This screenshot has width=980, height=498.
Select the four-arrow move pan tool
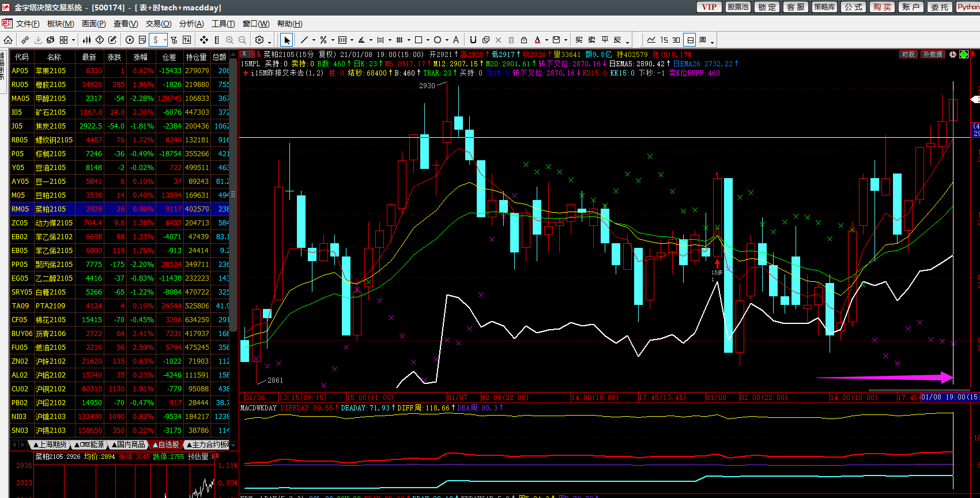[204, 40]
